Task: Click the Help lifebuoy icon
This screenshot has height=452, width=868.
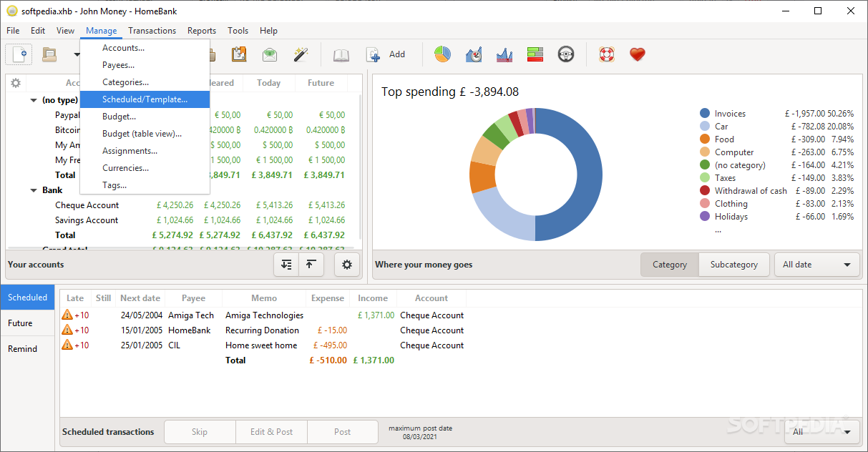Action: [x=607, y=54]
